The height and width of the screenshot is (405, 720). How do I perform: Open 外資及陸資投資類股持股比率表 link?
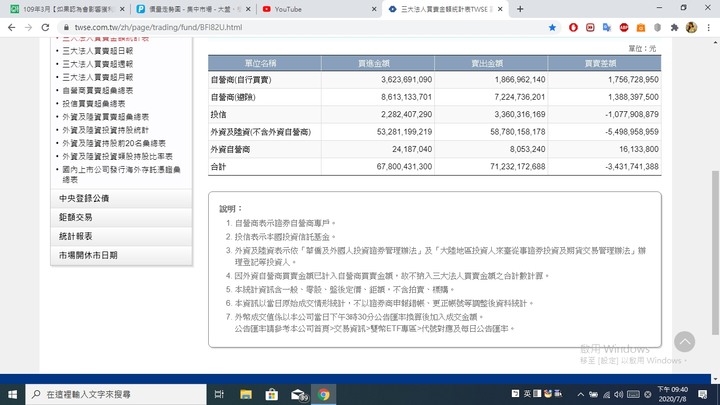point(118,157)
